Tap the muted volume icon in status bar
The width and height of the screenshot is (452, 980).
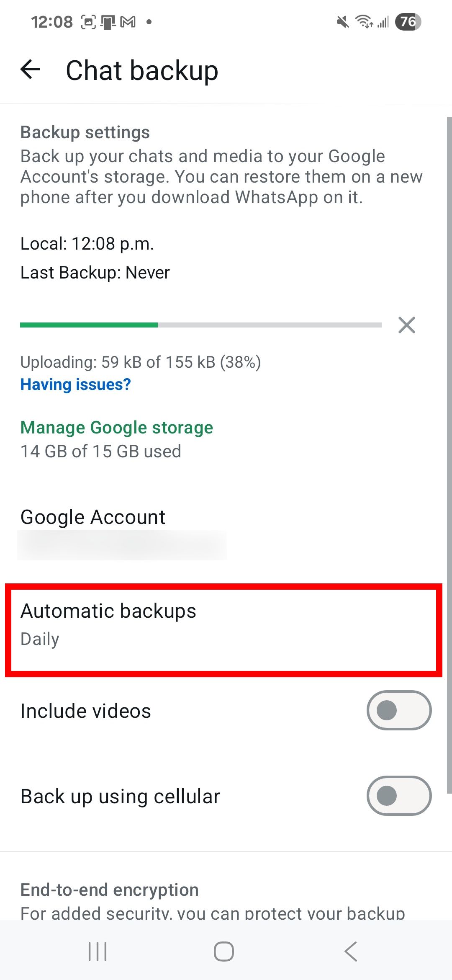342,22
